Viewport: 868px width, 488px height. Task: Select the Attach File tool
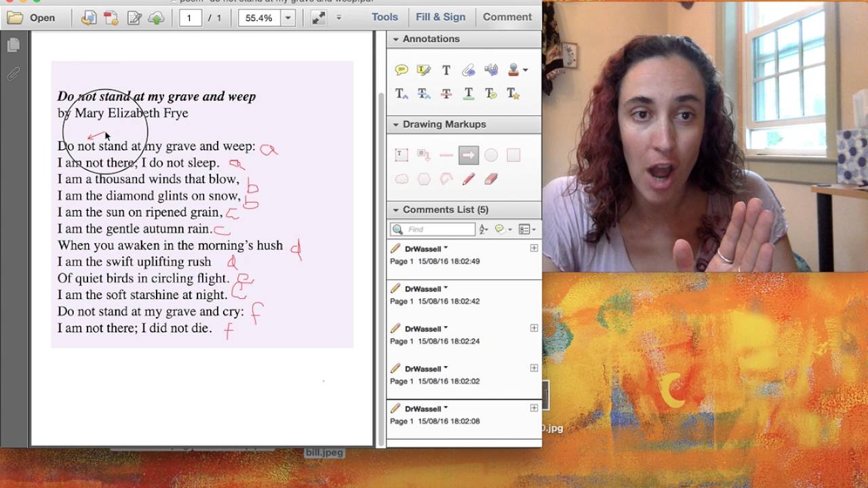[469, 70]
